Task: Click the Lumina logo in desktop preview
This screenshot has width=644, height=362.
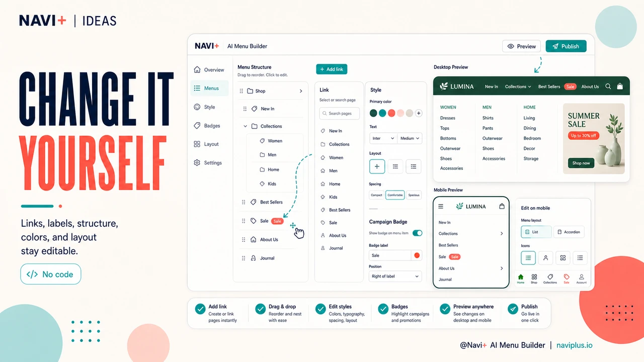Action: (x=457, y=86)
